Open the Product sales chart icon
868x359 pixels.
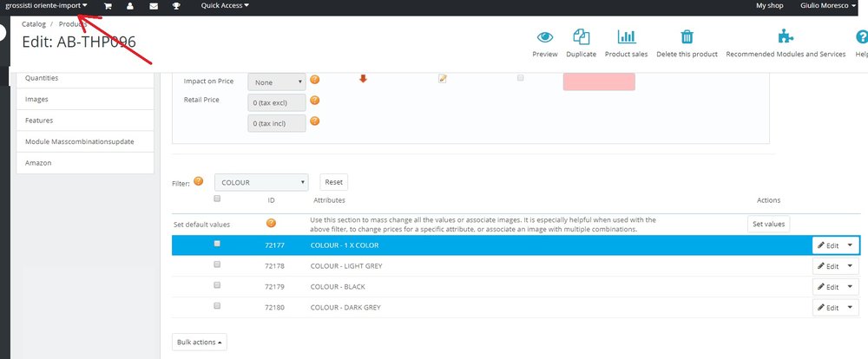pos(626,37)
